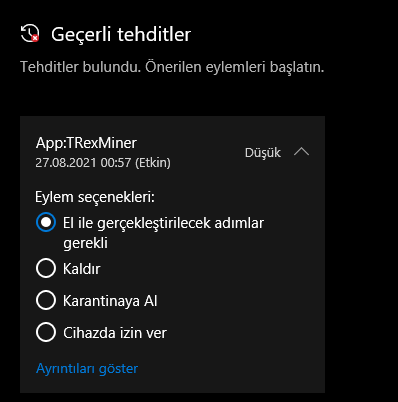Click the Kaldır option label text
Viewport: 398px width, 402px height.
coord(82,269)
